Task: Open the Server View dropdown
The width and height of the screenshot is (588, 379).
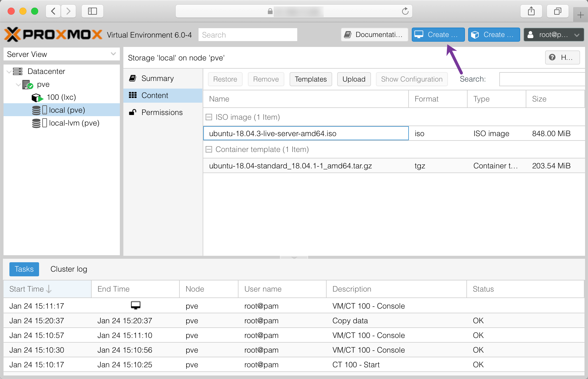Action: (113, 54)
